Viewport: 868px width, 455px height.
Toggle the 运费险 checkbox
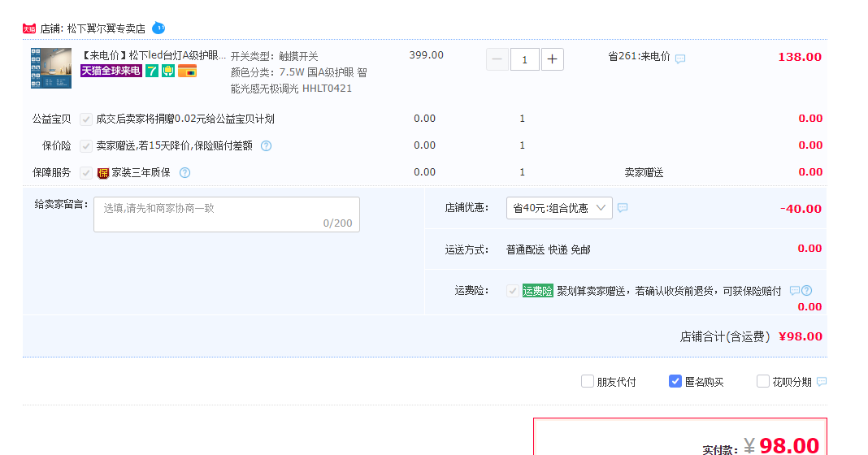click(513, 291)
